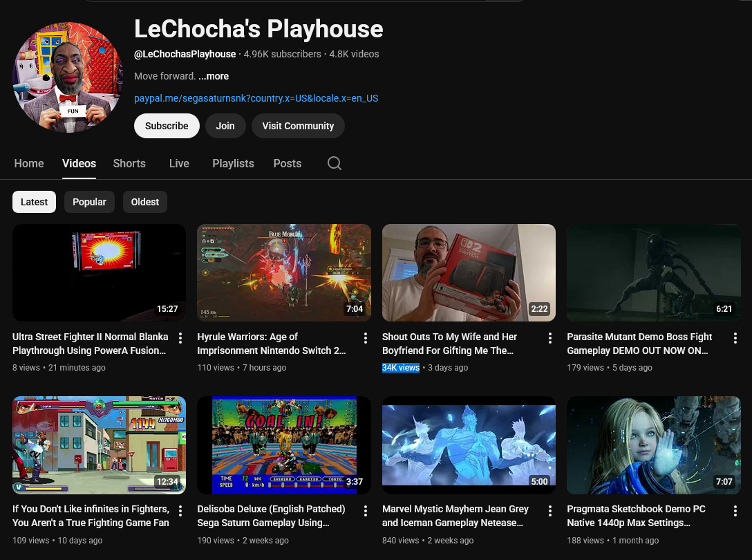
Task: Open the Playlists tab
Action: pos(233,163)
